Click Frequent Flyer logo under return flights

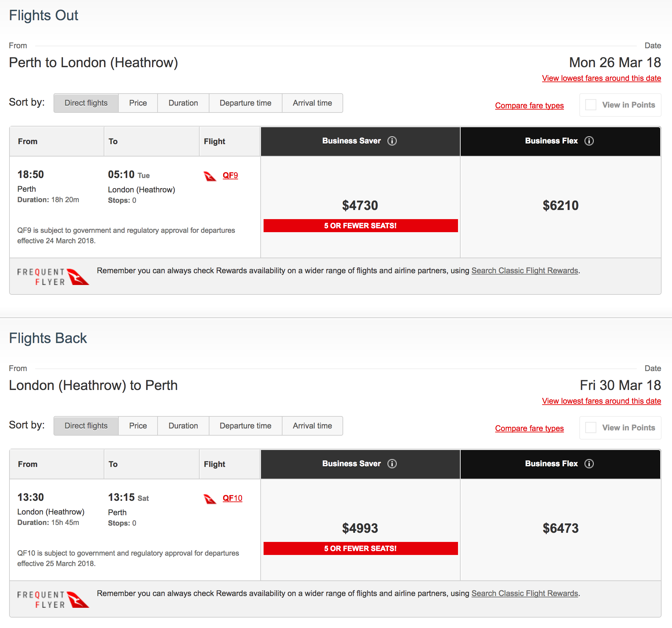(53, 599)
